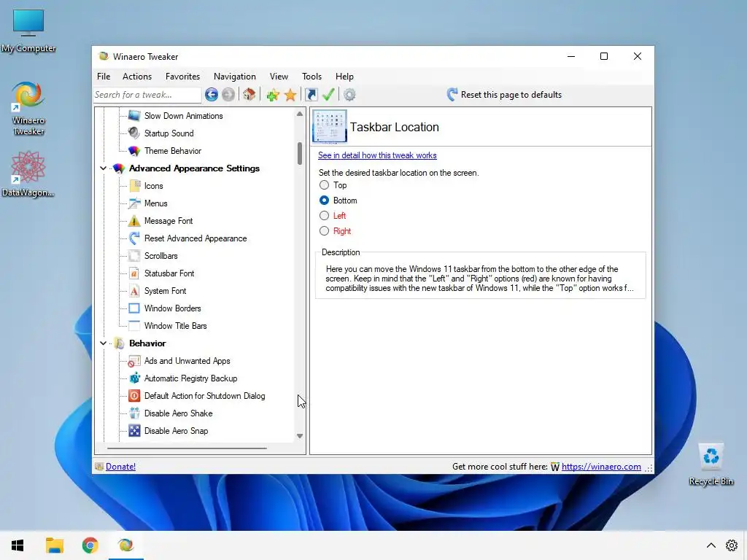Click the Startup Sound speaker icon
Image resolution: width=747 pixels, height=560 pixels.
134,133
